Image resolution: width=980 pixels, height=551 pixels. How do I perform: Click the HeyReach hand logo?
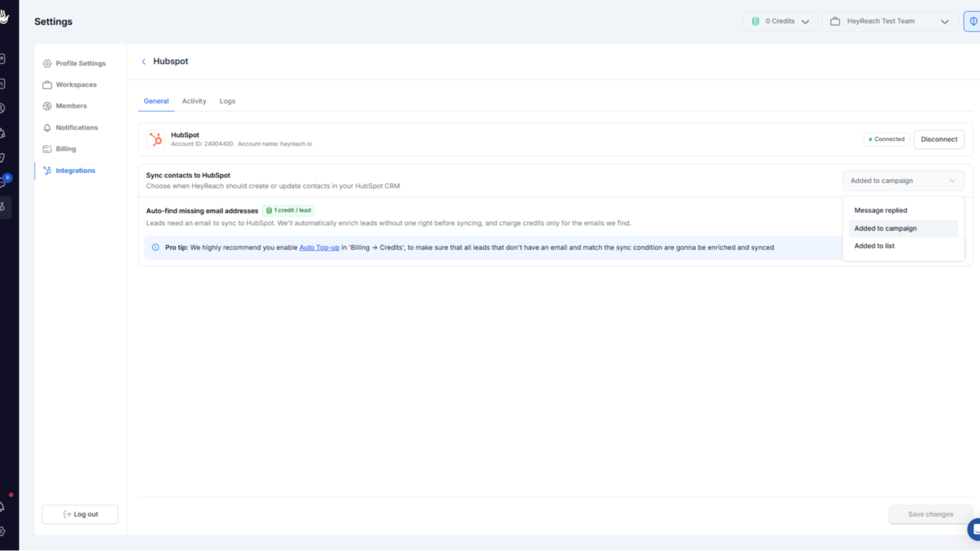5,17
